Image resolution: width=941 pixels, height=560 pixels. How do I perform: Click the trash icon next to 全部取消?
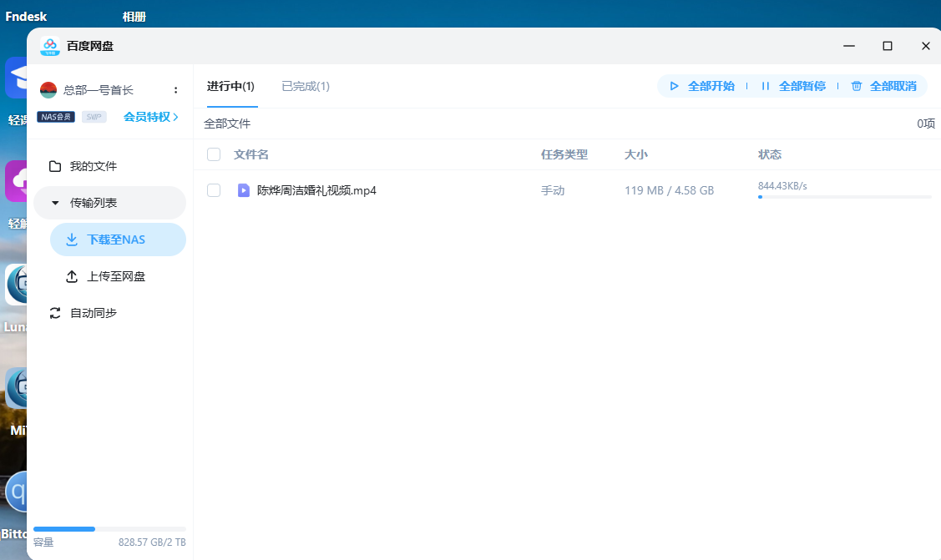[x=857, y=86]
